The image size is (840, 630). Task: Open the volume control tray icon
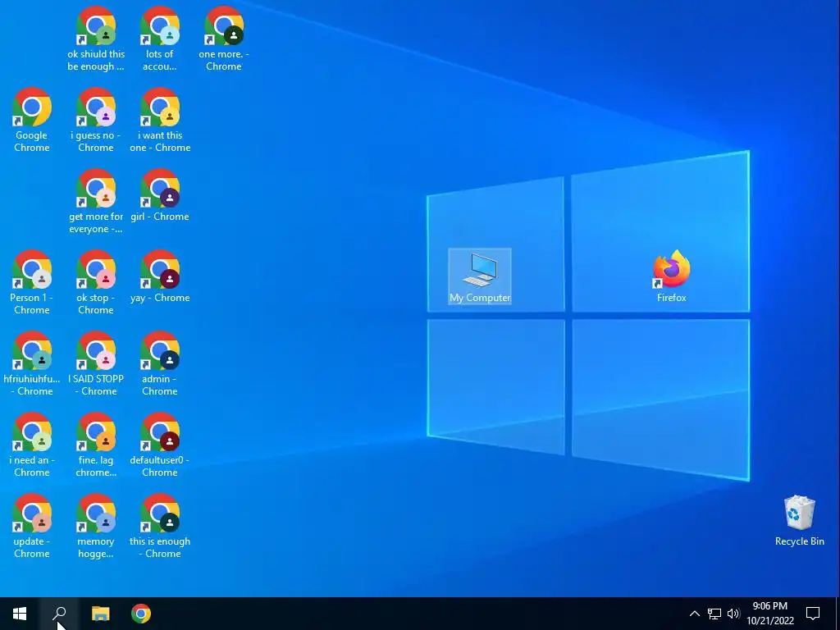[x=733, y=614]
